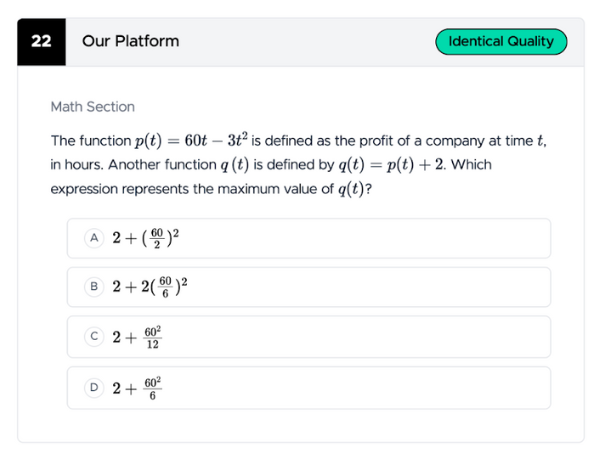Click the letter D option marker
This screenshot has height=465, width=600.
pos(95,388)
